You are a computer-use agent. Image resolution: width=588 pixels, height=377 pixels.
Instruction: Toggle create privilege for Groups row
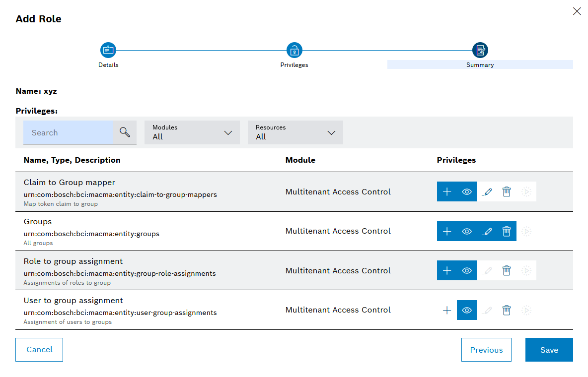[447, 231]
